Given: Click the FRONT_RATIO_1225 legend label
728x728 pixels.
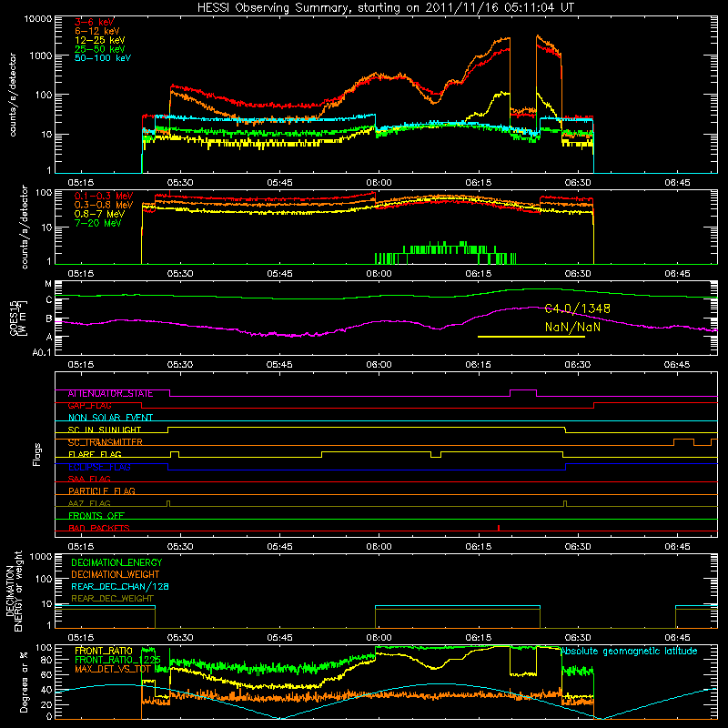Looking at the screenshot, I should pos(117,660).
